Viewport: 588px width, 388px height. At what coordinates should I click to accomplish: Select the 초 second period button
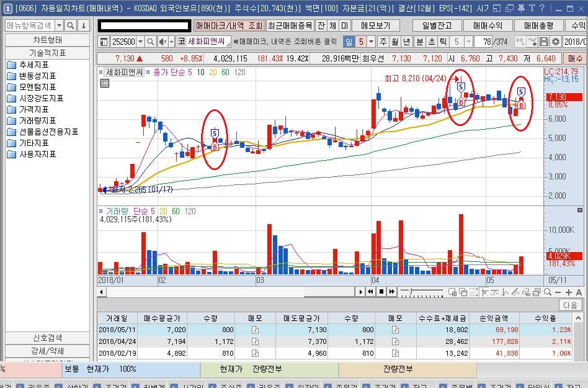pos(431,42)
